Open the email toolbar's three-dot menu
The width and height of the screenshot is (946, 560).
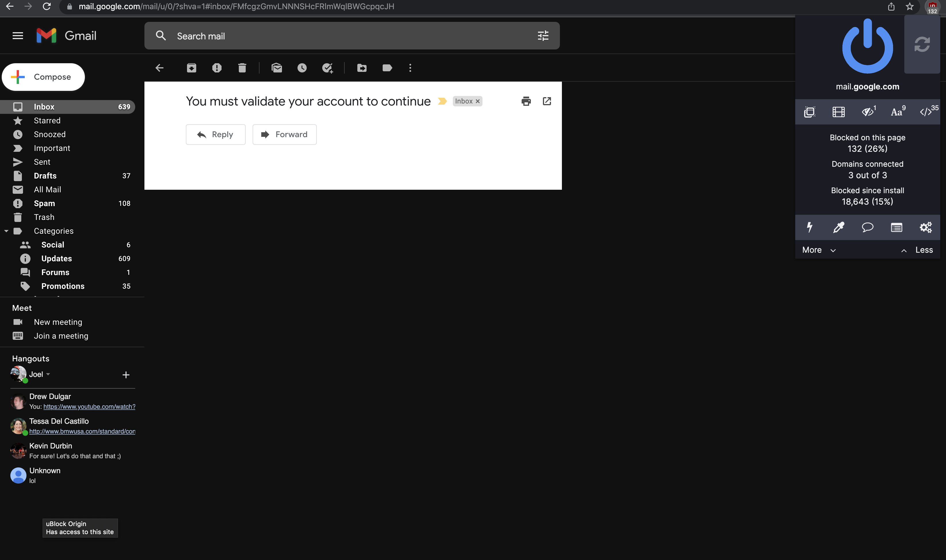point(410,68)
